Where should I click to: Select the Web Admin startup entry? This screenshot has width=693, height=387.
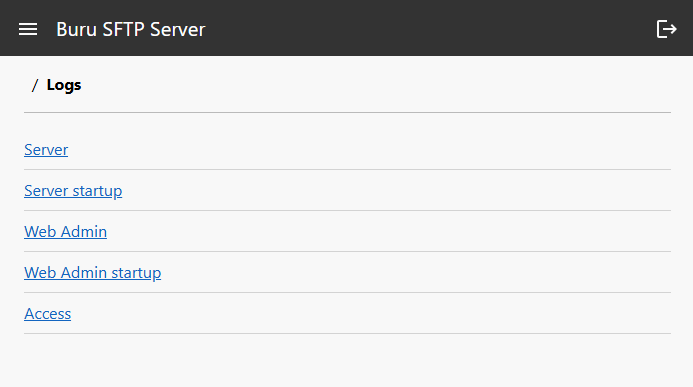coord(92,273)
